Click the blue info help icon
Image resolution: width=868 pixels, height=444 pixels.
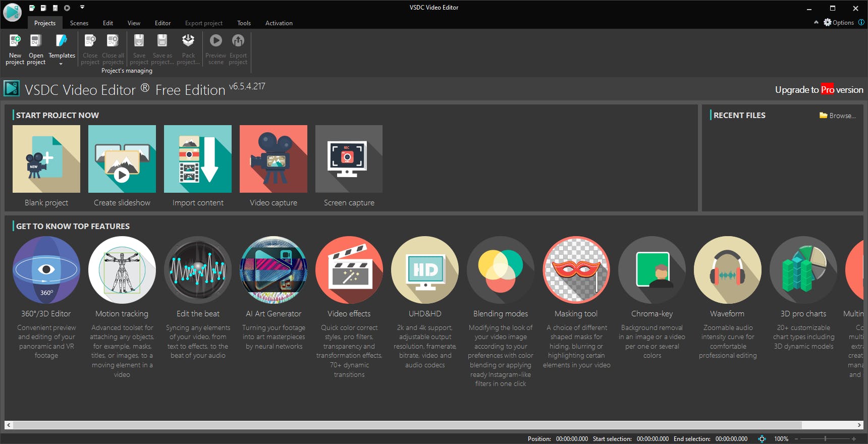[x=861, y=22]
